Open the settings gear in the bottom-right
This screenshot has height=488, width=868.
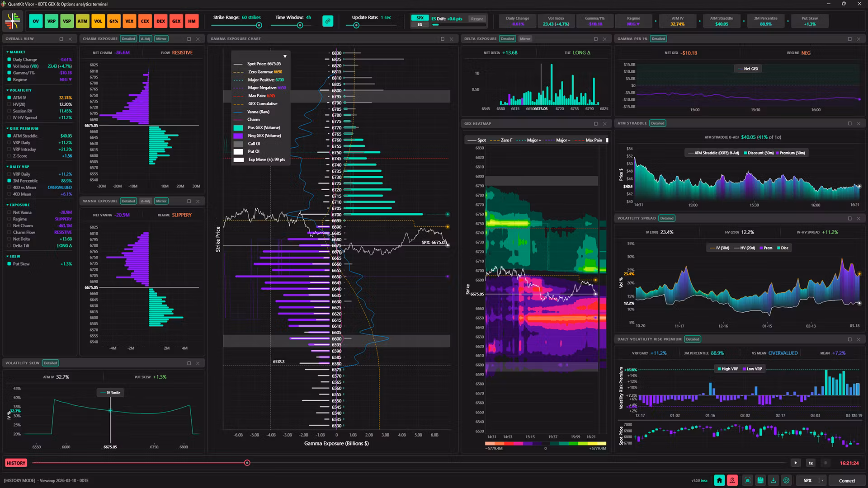(x=787, y=480)
